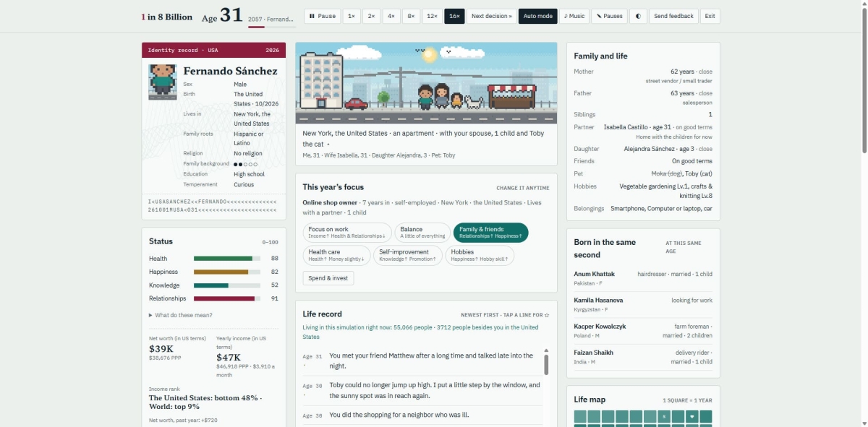This screenshot has width=868, height=427.
Task: Click the Life record scrollbar thumb
Action: pos(546,366)
